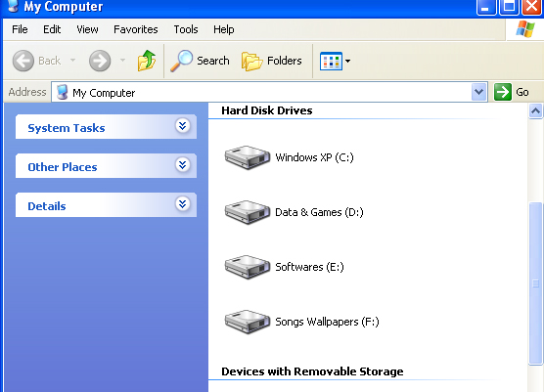Expand the Details panel

pos(183,203)
